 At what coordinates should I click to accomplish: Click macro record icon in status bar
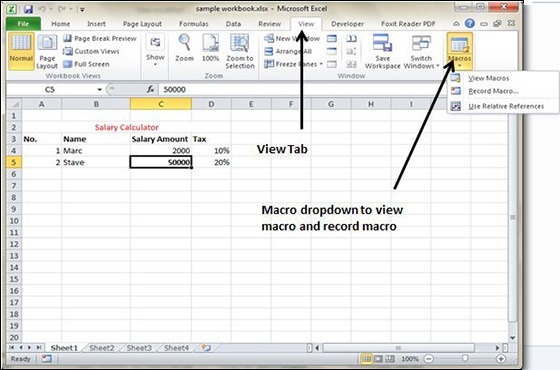46,359
